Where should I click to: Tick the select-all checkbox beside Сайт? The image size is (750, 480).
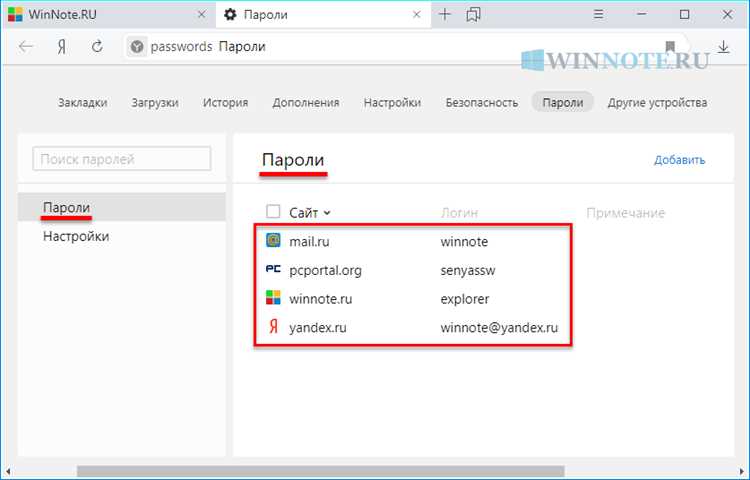[273, 211]
